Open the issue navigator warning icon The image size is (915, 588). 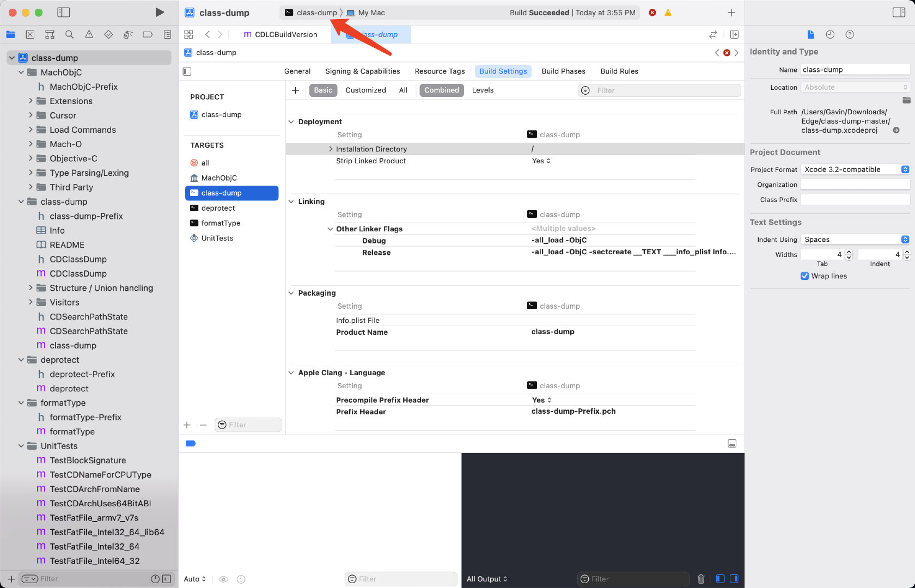pos(89,34)
